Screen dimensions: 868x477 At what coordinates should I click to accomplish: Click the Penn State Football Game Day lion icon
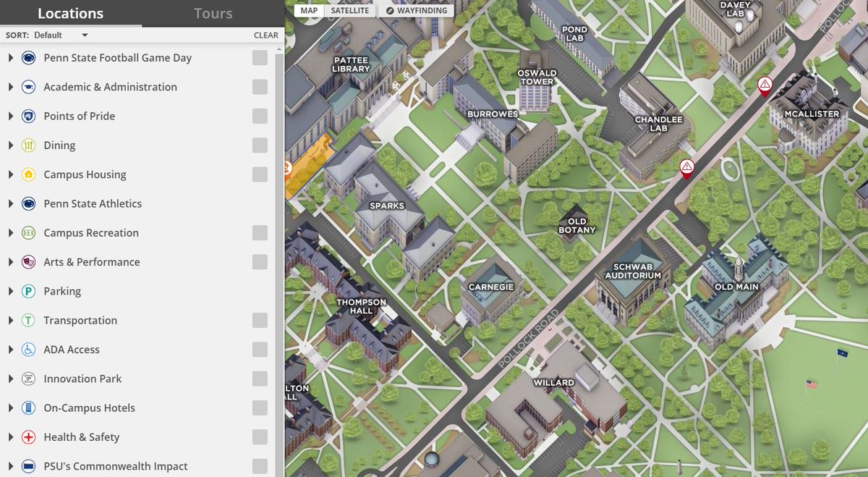pyautogui.click(x=29, y=58)
